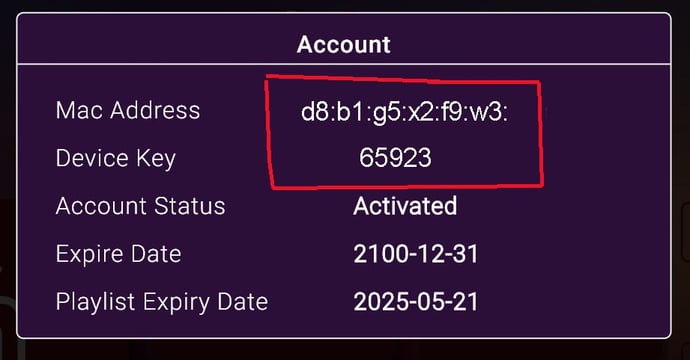Select the Expire Date label
Screen dimensions: 690x360
coord(118,254)
